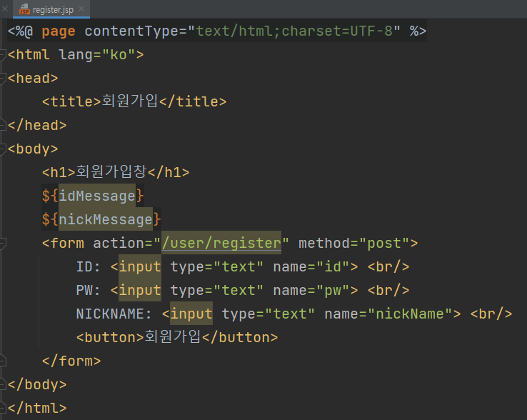This screenshot has height=420, width=527.
Task: Click the closing </form> tag
Action: 71,361
